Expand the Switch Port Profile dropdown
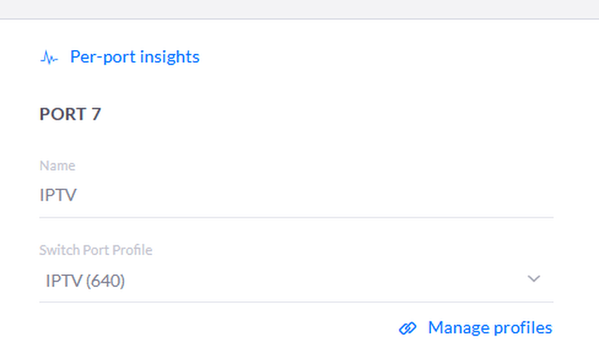This screenshot has width=599, height=364. (297, 280)
